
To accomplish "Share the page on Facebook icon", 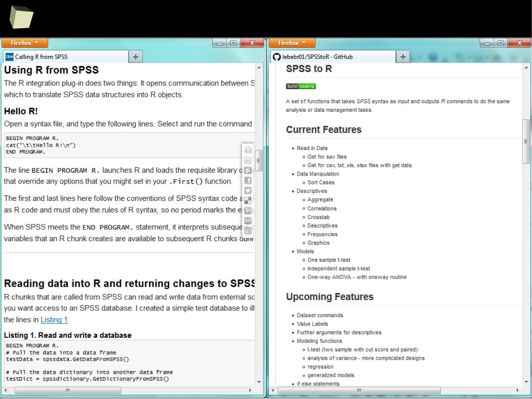I will [248, 180].
